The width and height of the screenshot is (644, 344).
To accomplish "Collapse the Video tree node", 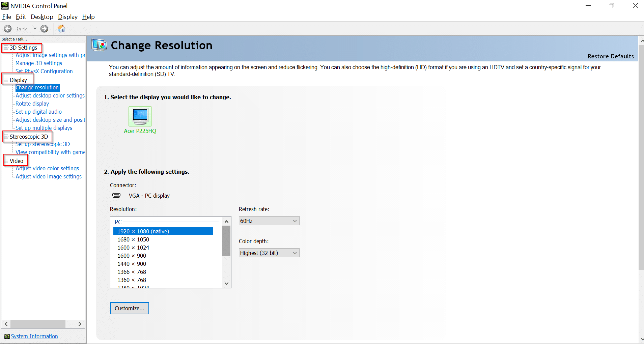I will tap(6, 161).
